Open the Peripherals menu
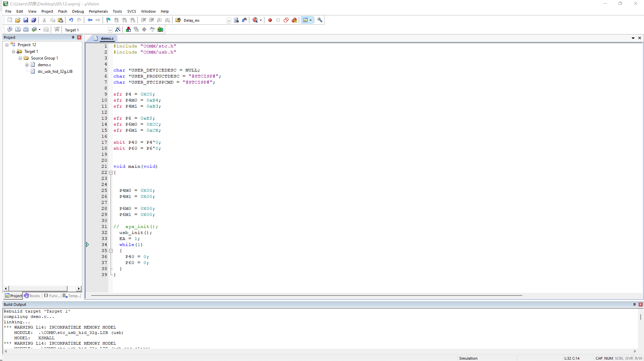The width and height of the screenshot is (644, 361). (x=98, y=11)
